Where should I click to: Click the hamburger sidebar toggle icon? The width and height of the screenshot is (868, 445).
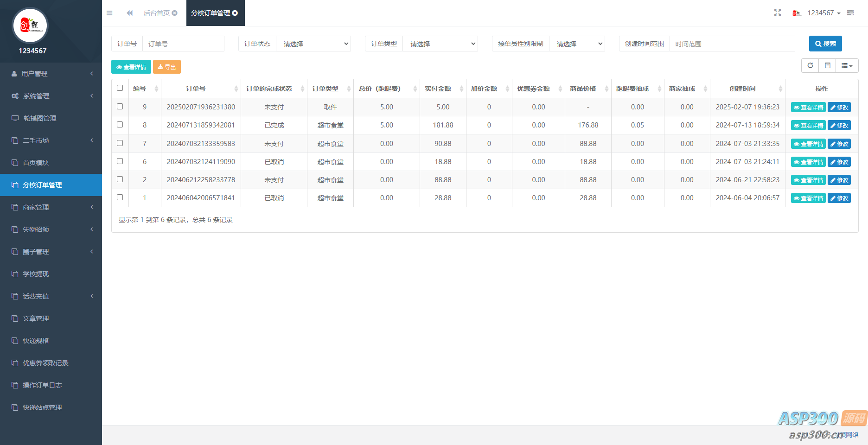point(109,13)
